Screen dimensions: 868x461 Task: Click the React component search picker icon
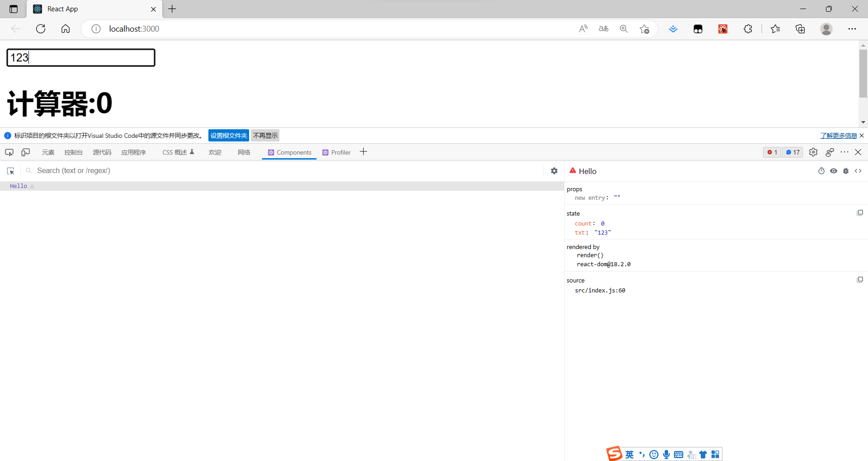[10, 171]
